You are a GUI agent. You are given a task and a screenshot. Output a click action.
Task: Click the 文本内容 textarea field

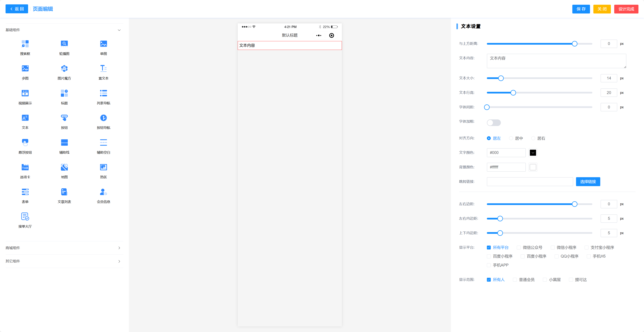pyautogui.click(x=556, y=61)
